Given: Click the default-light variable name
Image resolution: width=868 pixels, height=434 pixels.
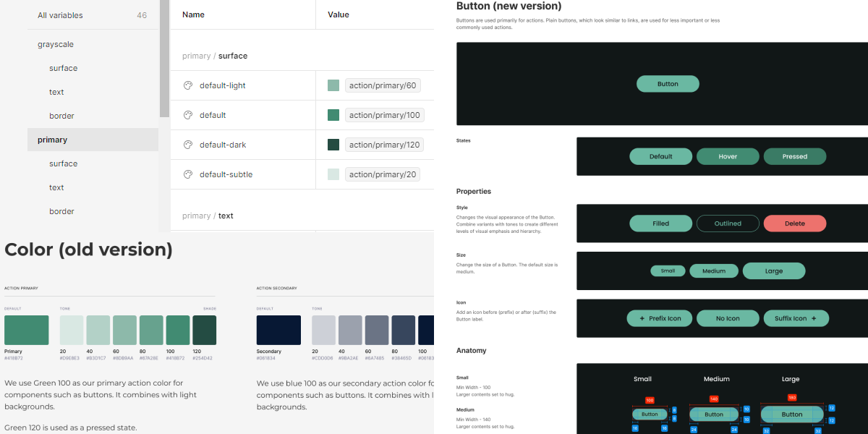Looking at the screenshot, I should coord(223,85).
